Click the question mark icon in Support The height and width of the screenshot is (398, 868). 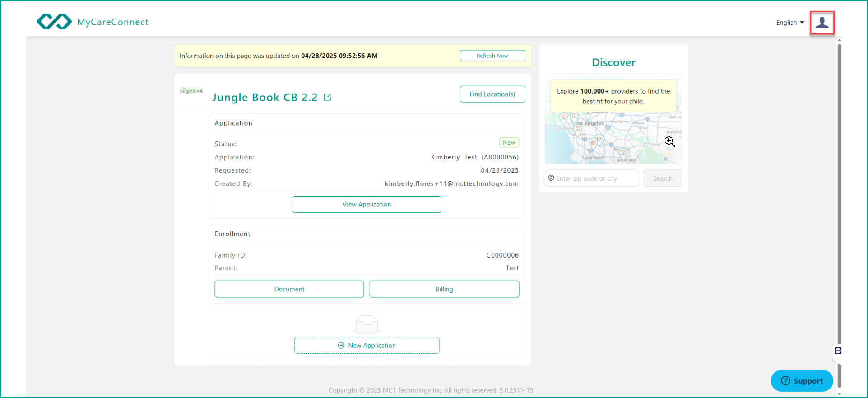click(785, 380)
